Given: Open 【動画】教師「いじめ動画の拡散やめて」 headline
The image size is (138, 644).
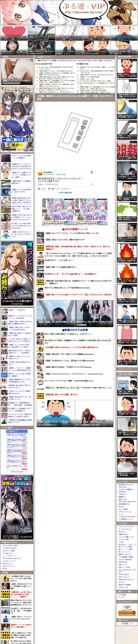Looking at the screenshot, I should tap(61, 267).
